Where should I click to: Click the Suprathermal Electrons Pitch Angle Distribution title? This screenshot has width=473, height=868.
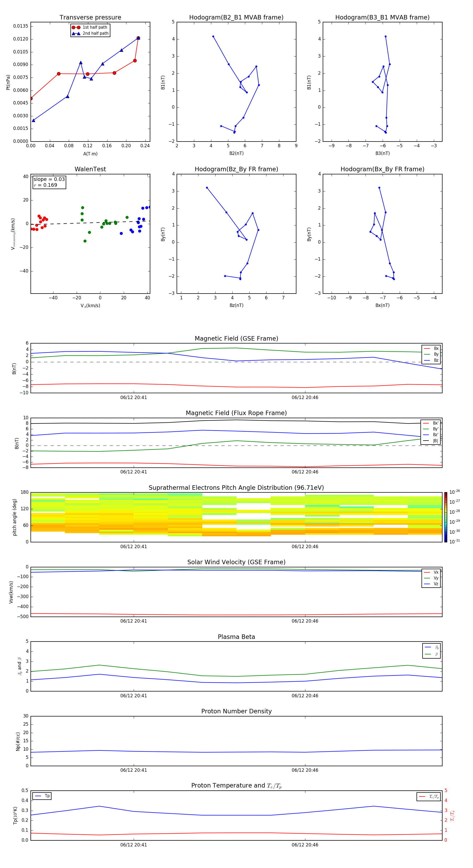point(236,488)
